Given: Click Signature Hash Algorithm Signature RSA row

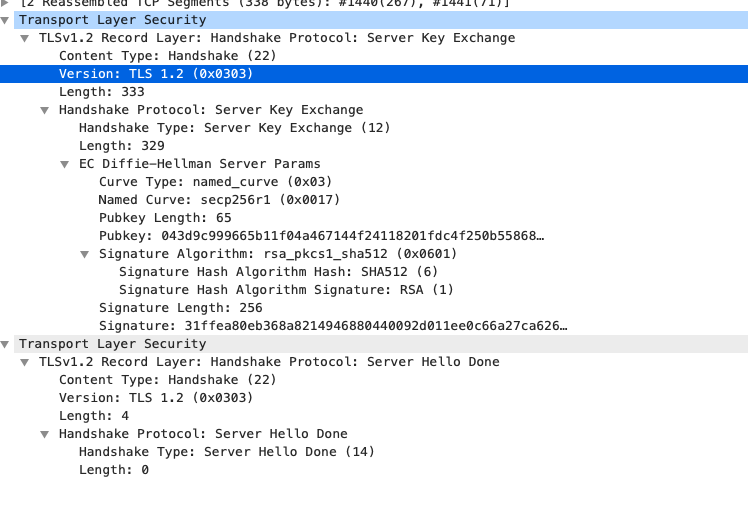Looking at the screenshot, I should 286,290.
